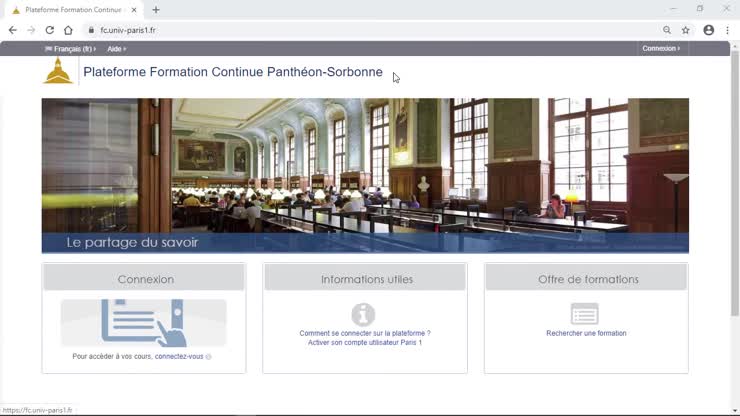Bookmark this page with the star icon
Screen dimensions: 740x416
(686, 30)
